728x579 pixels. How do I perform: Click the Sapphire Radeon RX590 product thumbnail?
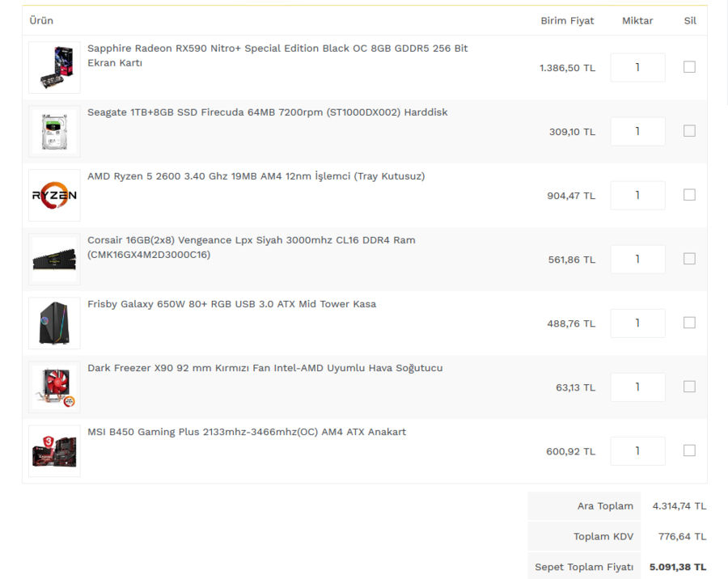coord(54,68)
